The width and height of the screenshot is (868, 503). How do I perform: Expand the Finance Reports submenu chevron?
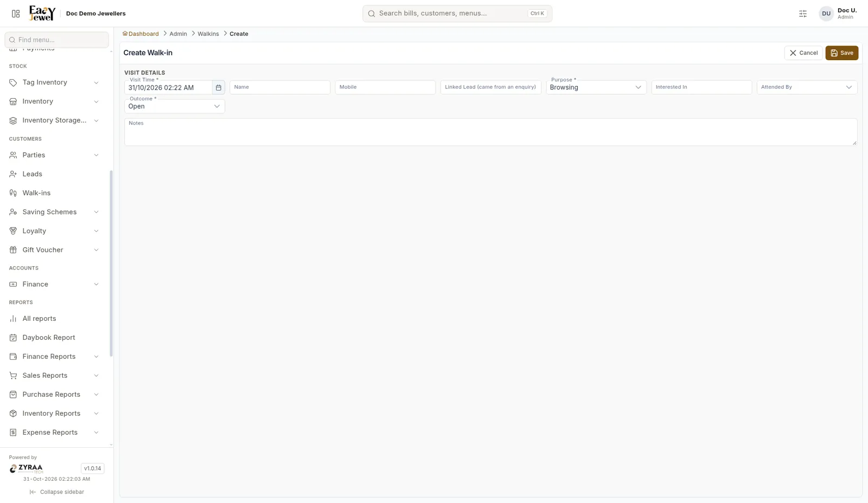point(96,357)
